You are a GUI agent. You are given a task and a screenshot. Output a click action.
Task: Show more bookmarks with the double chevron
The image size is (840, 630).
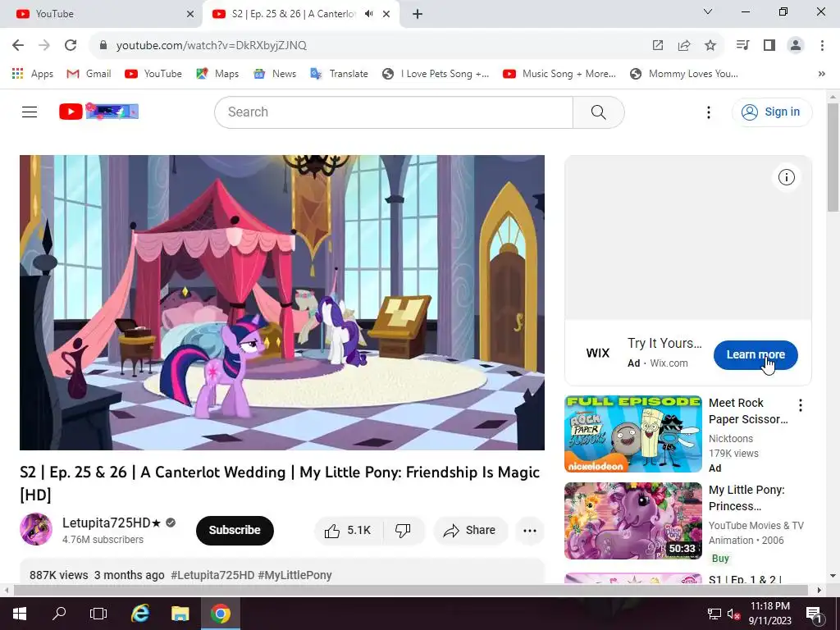coord(822,74)
